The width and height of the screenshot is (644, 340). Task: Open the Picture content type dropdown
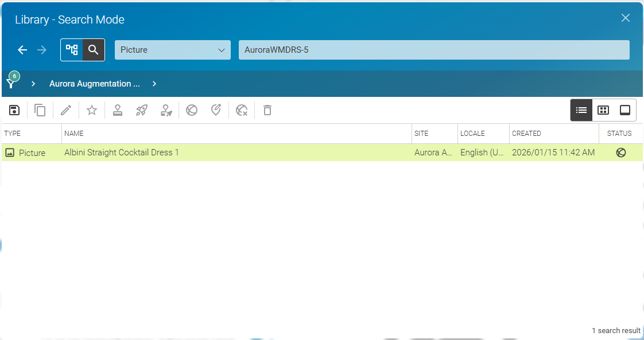tap(172, 50)
